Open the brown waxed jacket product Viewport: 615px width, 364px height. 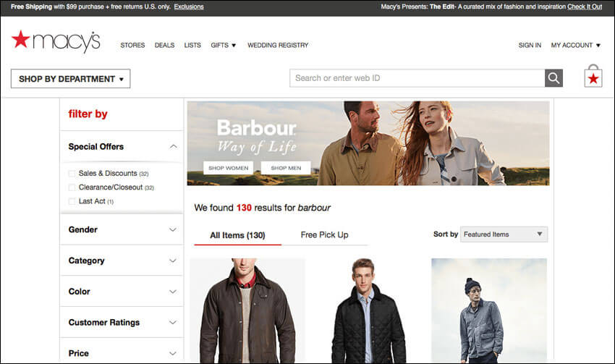click(x=247, y=310)
